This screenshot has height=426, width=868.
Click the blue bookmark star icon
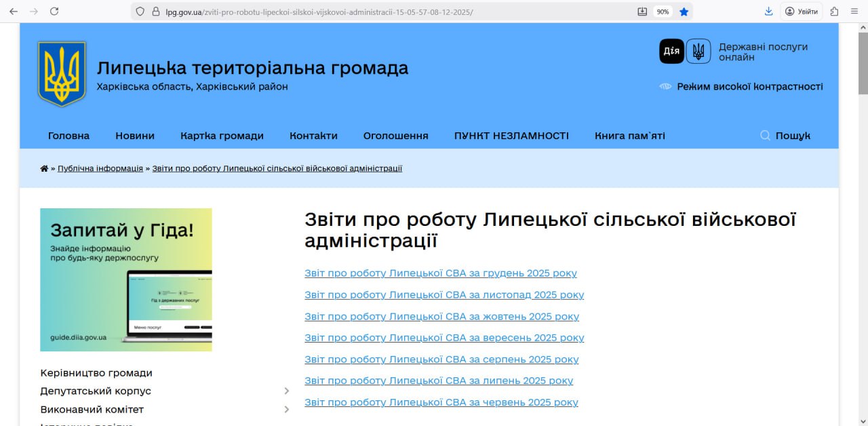pyautogui.click(x=684, y=12)
